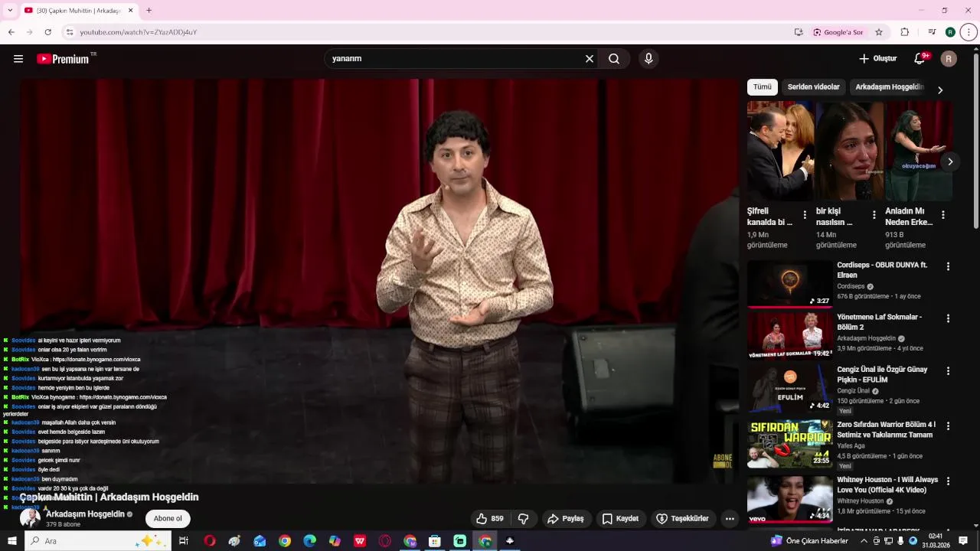Select the Seriden videolar chip

tap(814, 87)
